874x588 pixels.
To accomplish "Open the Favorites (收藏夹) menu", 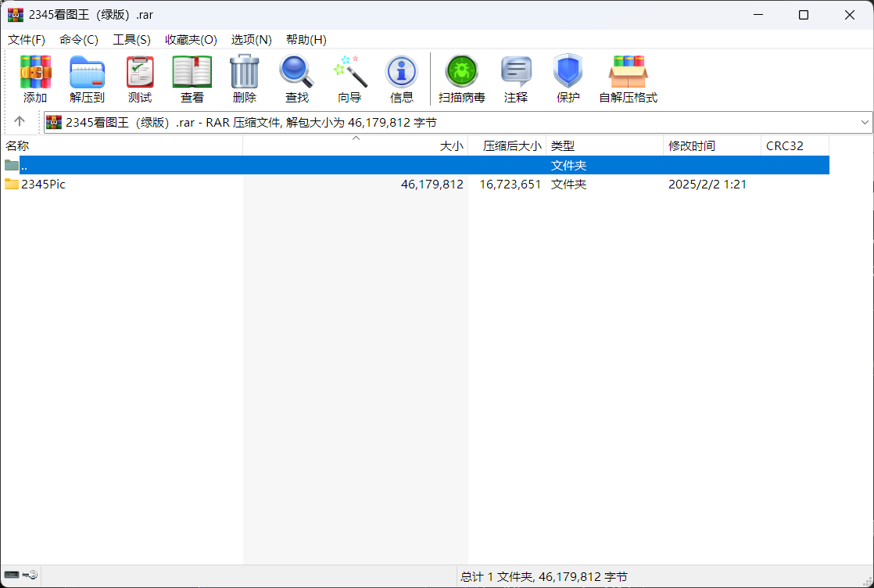I will 191,40.
